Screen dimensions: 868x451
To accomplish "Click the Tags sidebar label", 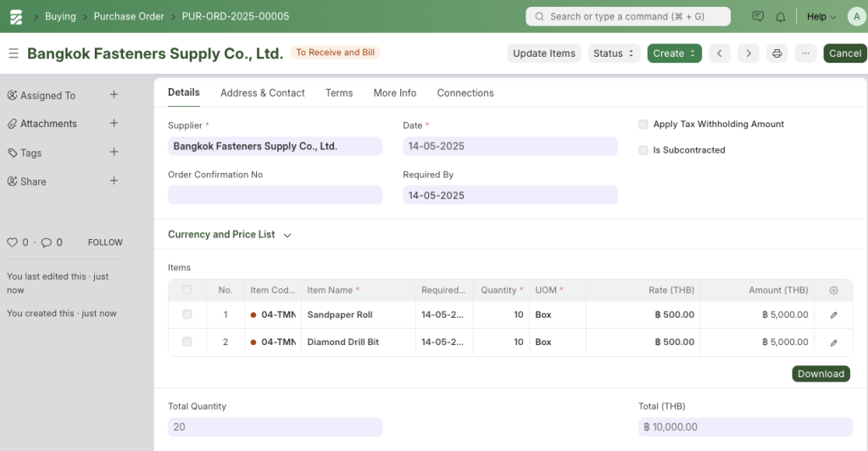I will pos(31,153).
